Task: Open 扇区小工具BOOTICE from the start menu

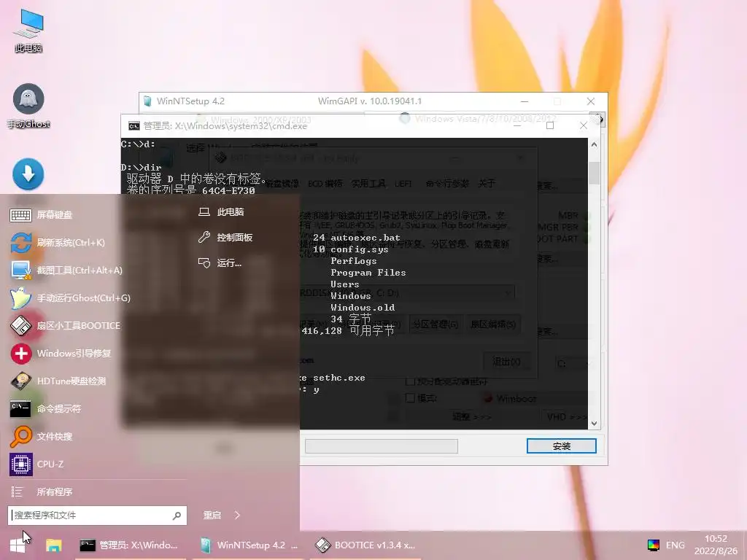Action: coord(65,325)
